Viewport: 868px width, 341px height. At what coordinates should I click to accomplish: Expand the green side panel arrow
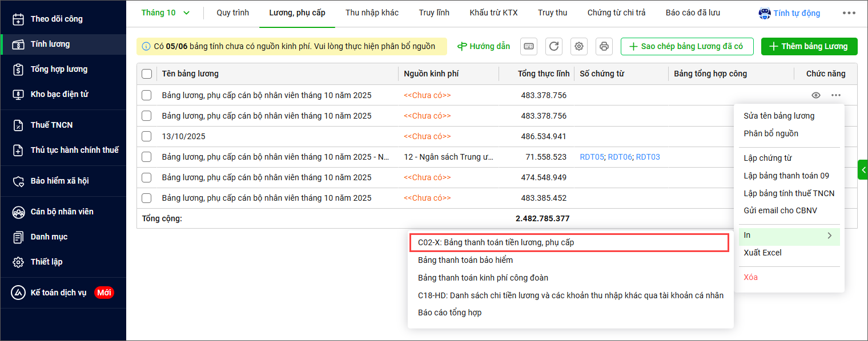coord(862,170)
